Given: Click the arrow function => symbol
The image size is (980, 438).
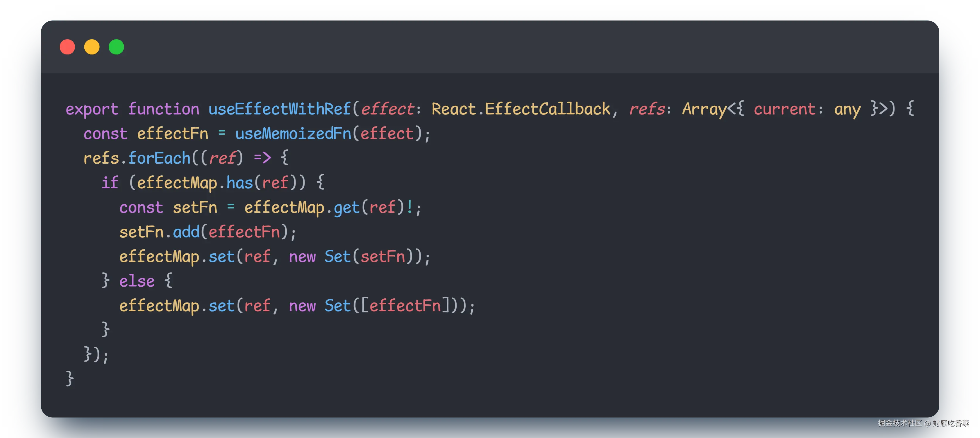Looking at the screenshot, I should (x=262, y=158).
